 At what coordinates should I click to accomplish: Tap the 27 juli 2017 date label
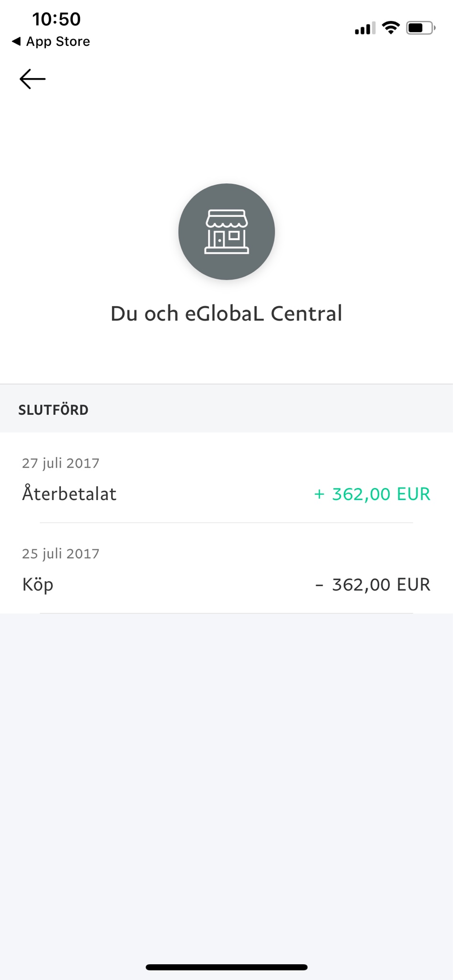[61, 463]
